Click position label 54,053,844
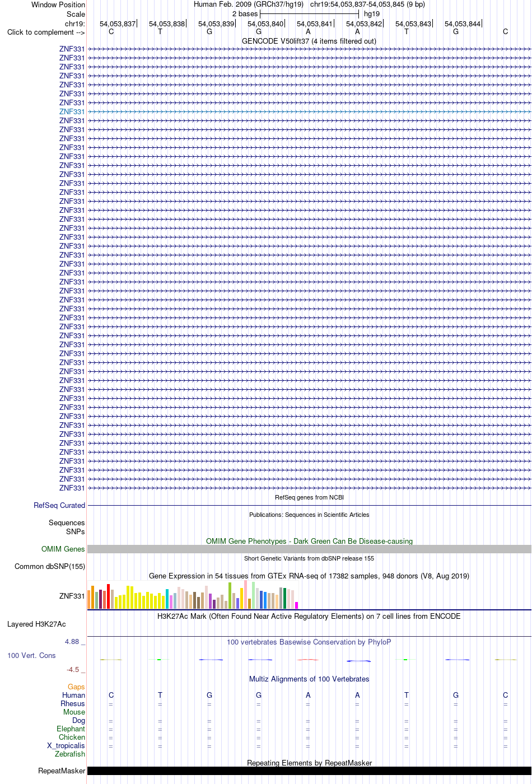 (x=463, y=24)
